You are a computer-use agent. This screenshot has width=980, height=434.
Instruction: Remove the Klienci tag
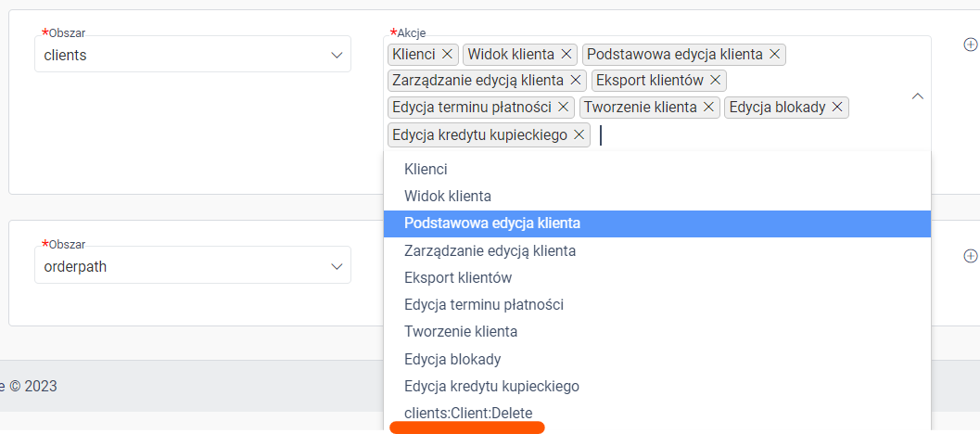click(447, 55)
